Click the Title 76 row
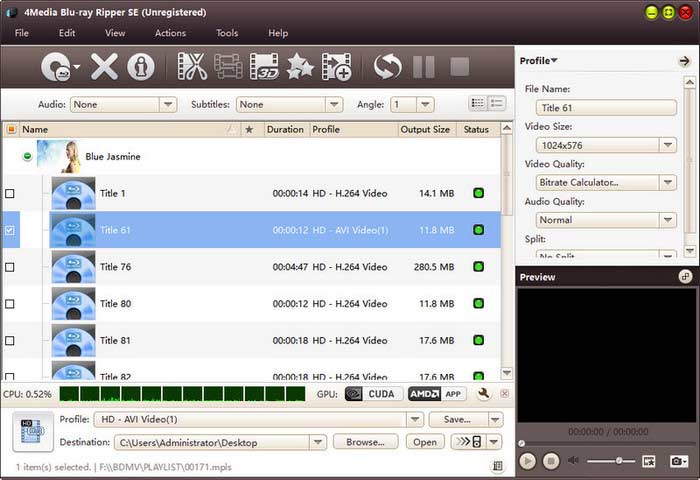Viewport: 700px width, 480px height. click(252, 267)
